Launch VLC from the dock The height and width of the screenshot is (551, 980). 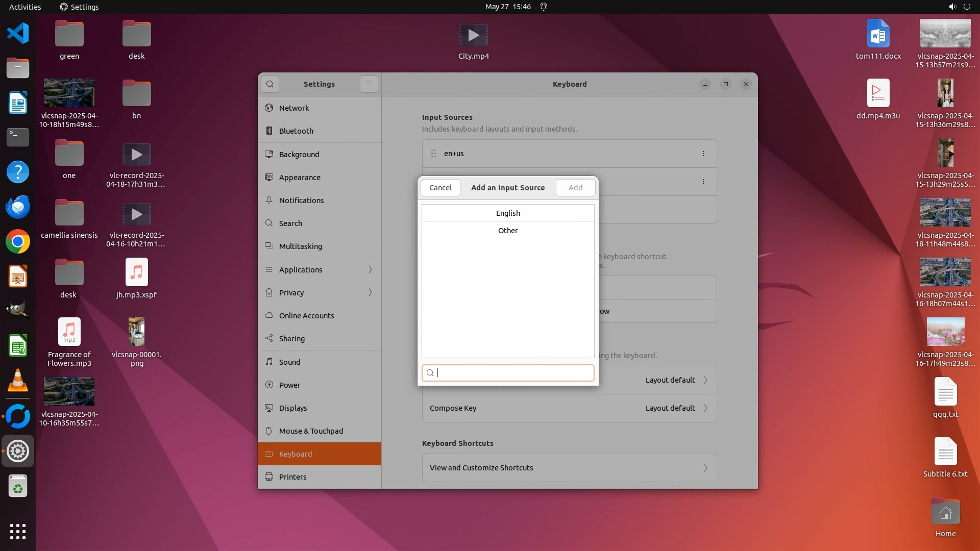[x=18, y=381]
